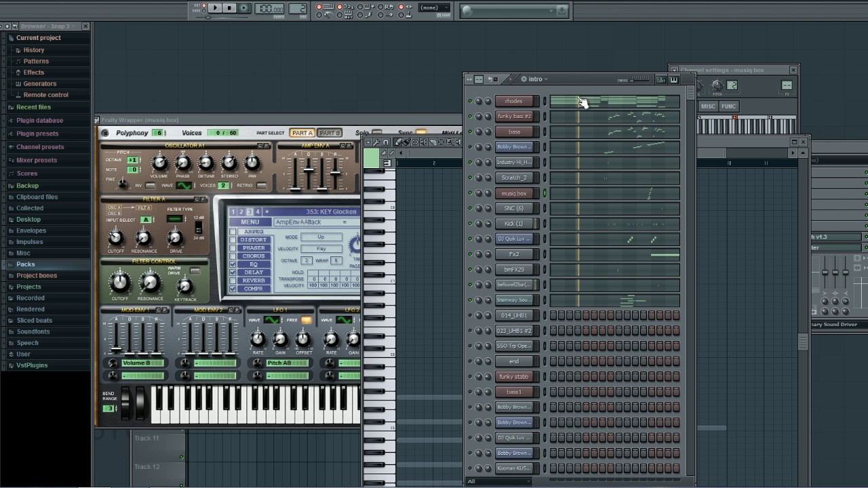Viewport: 868px width, 488px height.
Task: Expand the Soundfonts folder in browser
Action: pos(33,331)
